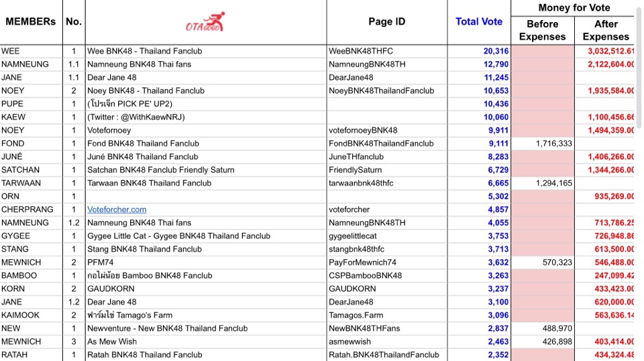Select the No. column header
644x361 pixels.
(x=74, y=21)
